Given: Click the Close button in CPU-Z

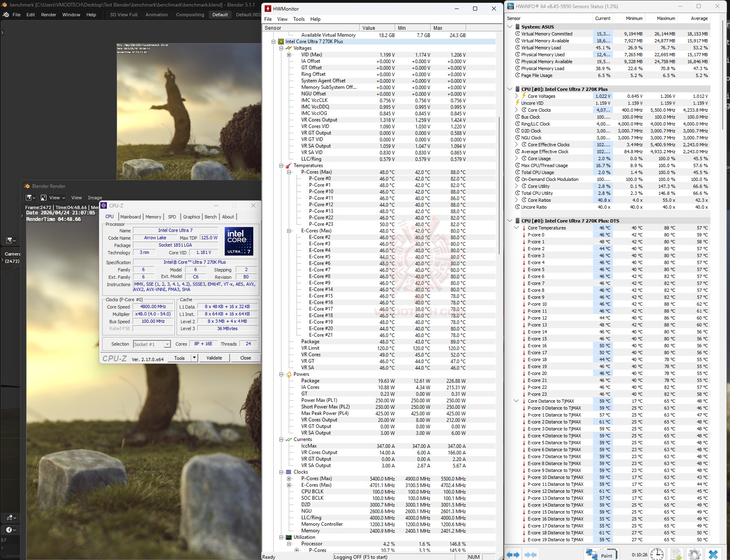Looking at the screenshot, I should tap(246, 358).
